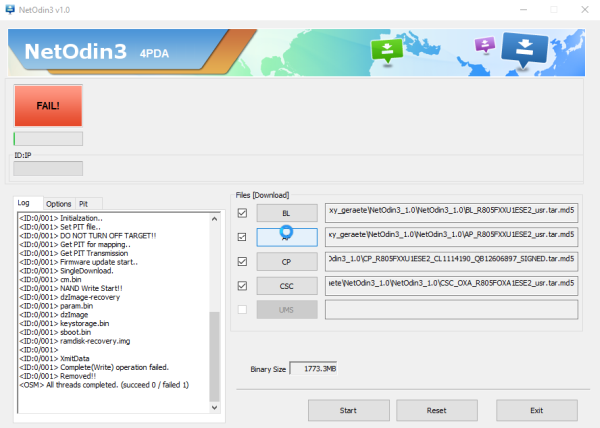Exit the NetOdin3 application

coord(536,410)
